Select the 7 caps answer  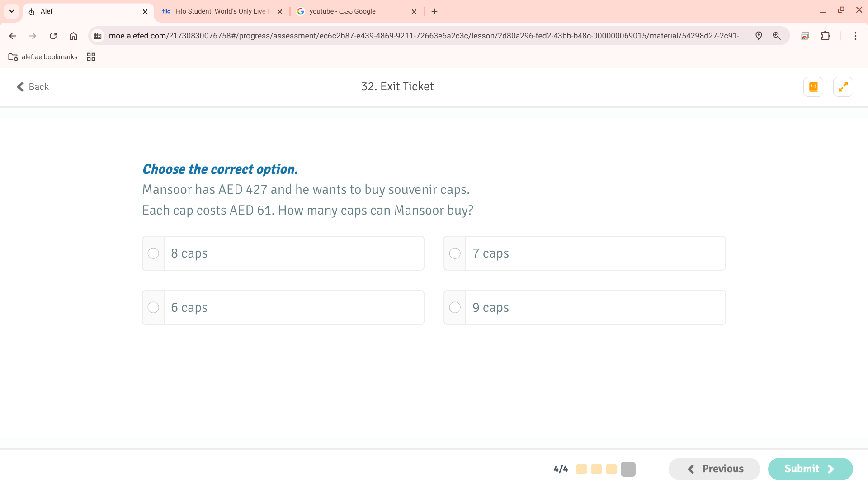[455, 253]
